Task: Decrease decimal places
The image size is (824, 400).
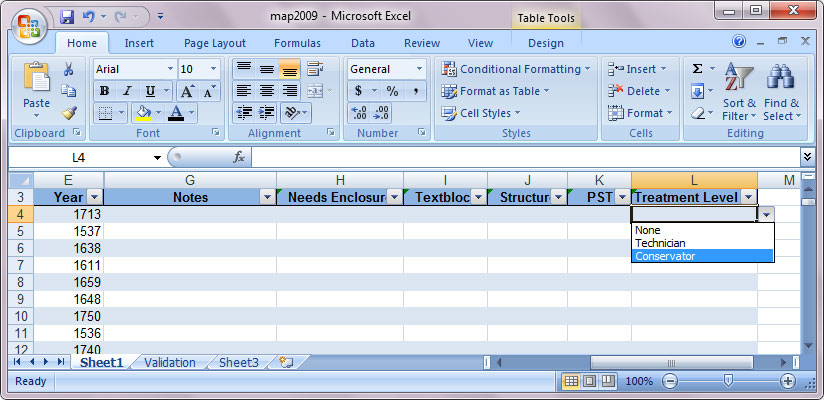Action: (382, 112)
